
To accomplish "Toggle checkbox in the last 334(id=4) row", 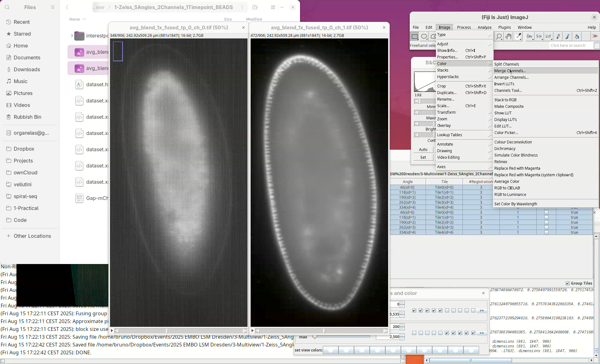I will (x=546, y=232).
